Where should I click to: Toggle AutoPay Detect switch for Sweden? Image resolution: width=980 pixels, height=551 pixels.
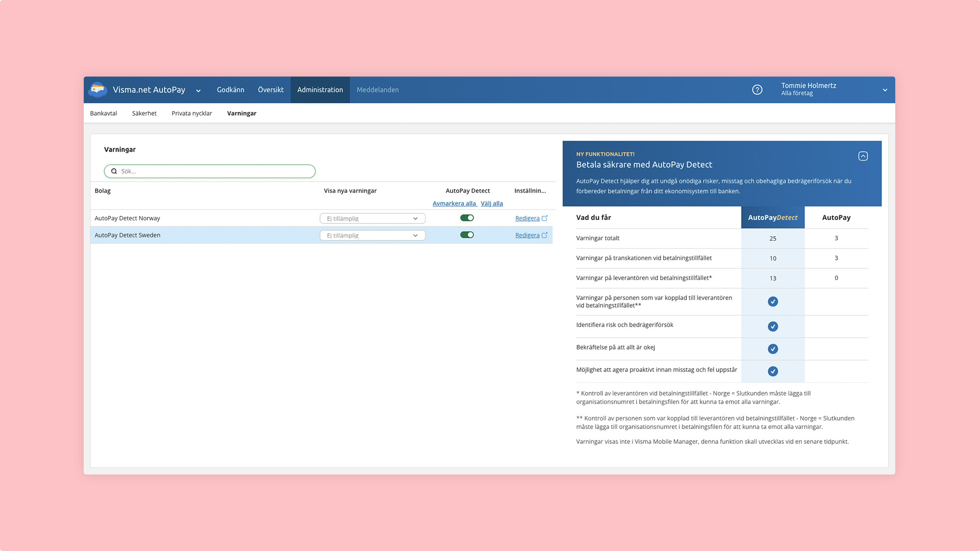[x=467, y=235]
